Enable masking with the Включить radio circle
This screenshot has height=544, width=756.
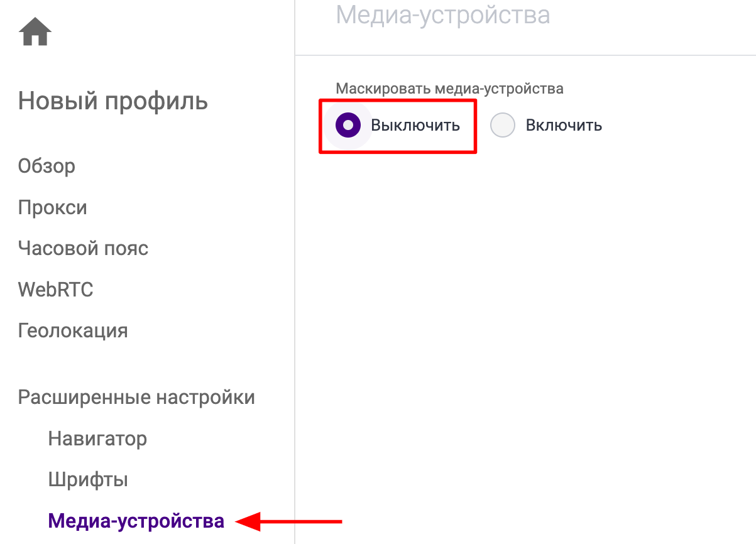pos(503,125)
